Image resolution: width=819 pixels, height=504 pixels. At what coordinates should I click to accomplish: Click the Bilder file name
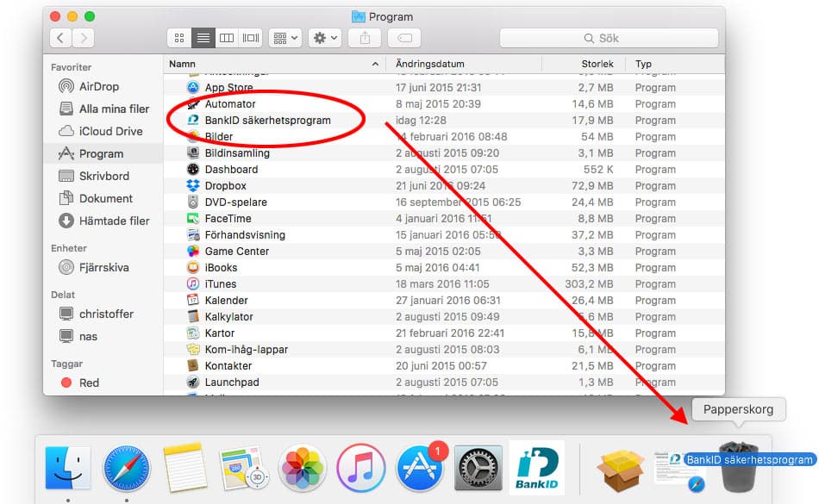[219, 137]
